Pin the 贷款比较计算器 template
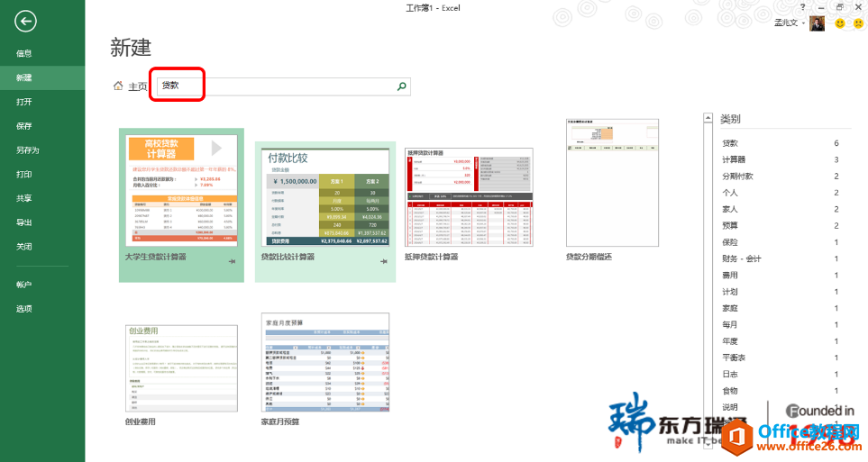 [384, 261]
